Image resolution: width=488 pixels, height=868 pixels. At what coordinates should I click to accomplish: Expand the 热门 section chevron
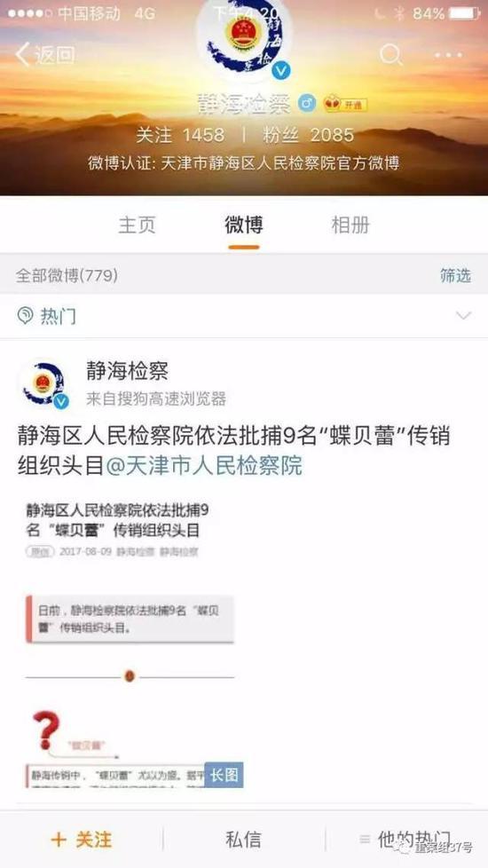pyautogui.click(x=463, y=316)
